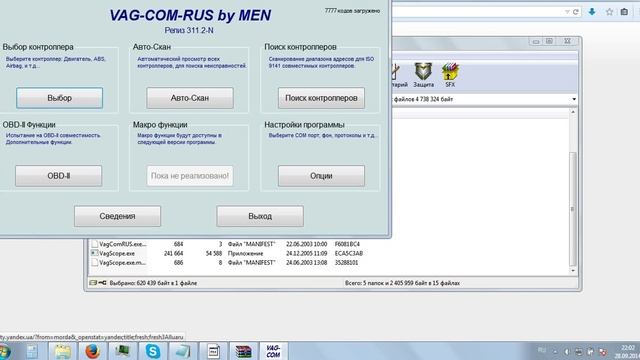Switch to VAG-COM taskbar button
This screenshot has width=640, height=360.
click(x=273, y=351)
